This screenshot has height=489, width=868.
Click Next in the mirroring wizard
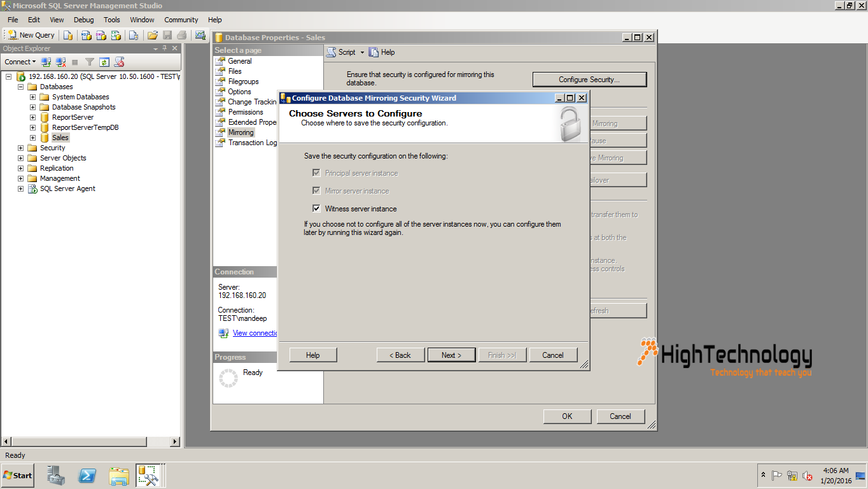(x=451, y=355)
